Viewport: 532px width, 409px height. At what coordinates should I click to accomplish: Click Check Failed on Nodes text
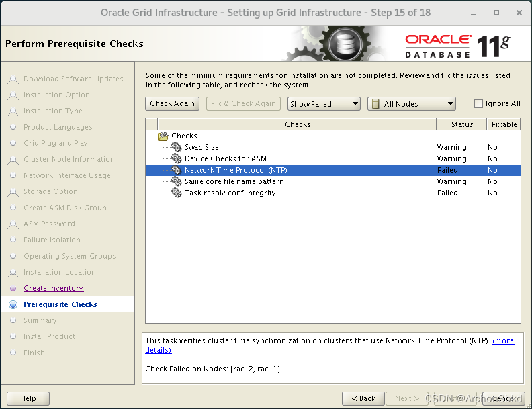[212, 369]
